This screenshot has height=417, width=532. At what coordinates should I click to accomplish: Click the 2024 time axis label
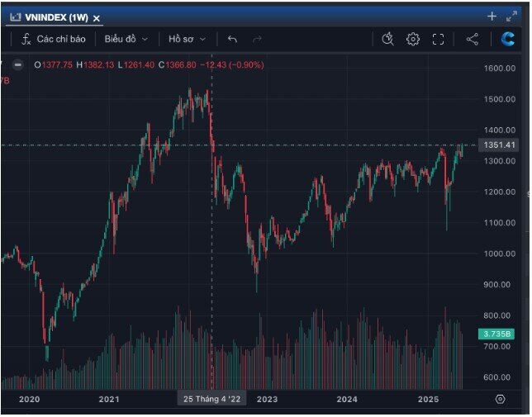(x=347, y=400)
